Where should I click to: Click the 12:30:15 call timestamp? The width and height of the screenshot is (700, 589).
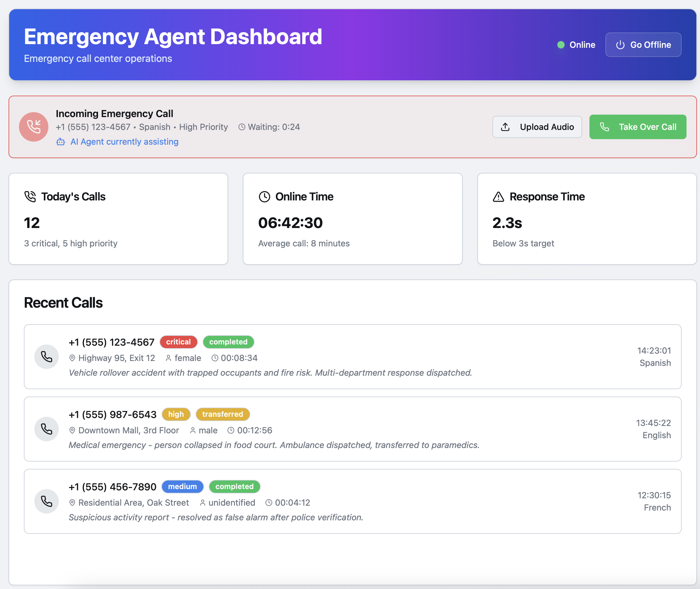point(654,495)
